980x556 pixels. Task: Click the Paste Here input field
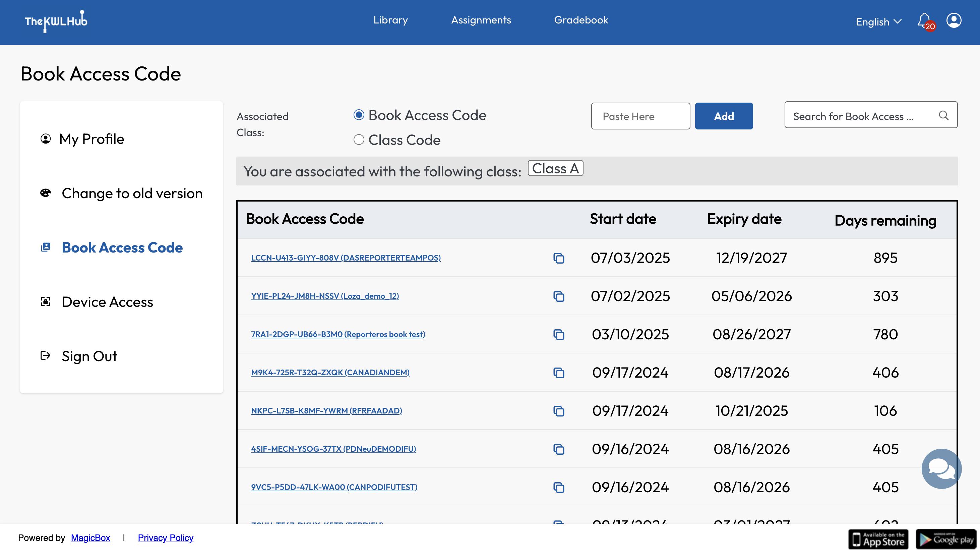pos(640,116)
